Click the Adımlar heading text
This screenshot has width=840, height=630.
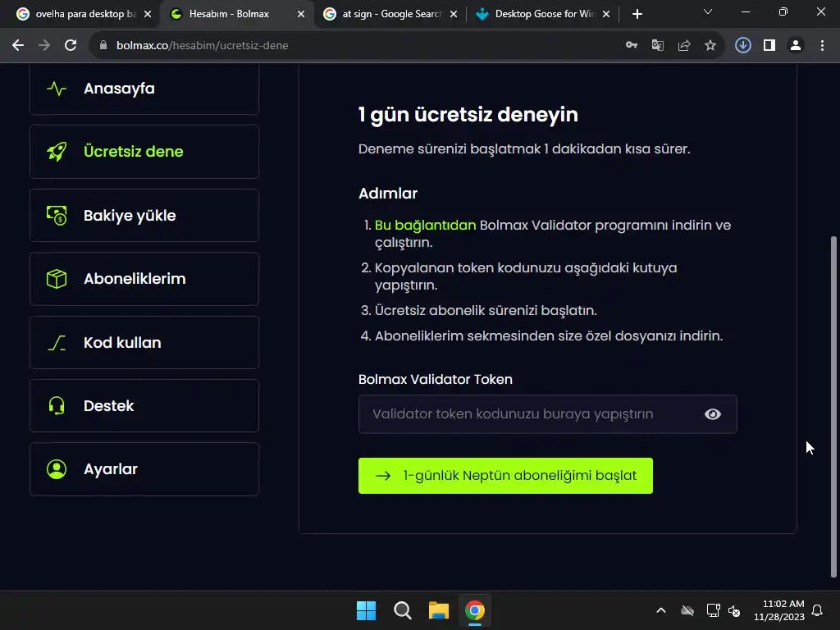tap(388, 194)
